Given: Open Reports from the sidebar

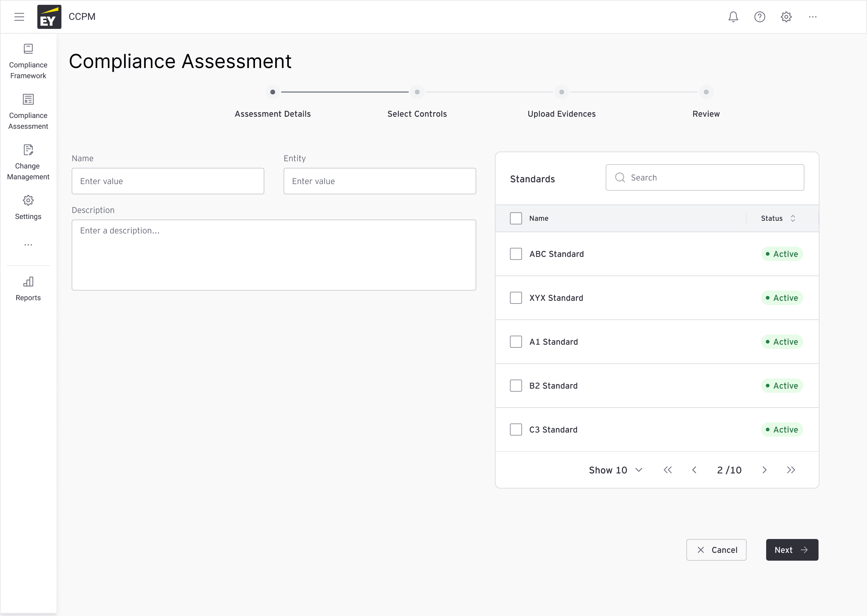Looking at the screenshot, I should (x=28, y=289).
